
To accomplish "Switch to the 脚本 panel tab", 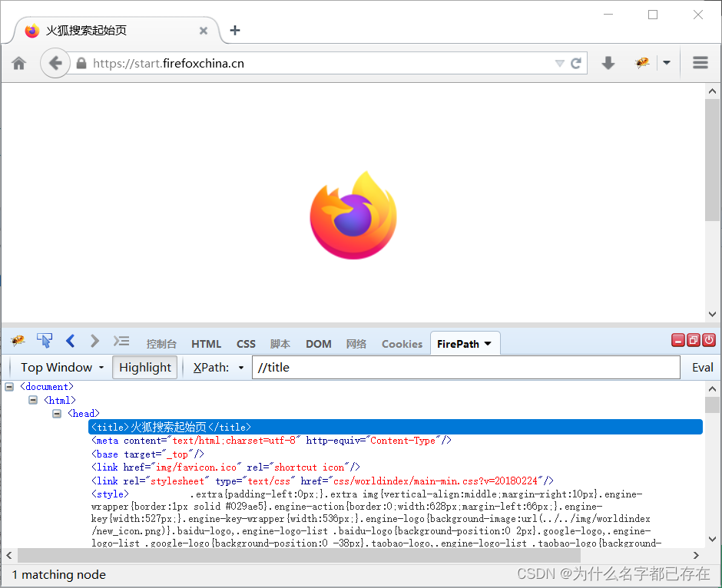I will click(x=280, y=344).
